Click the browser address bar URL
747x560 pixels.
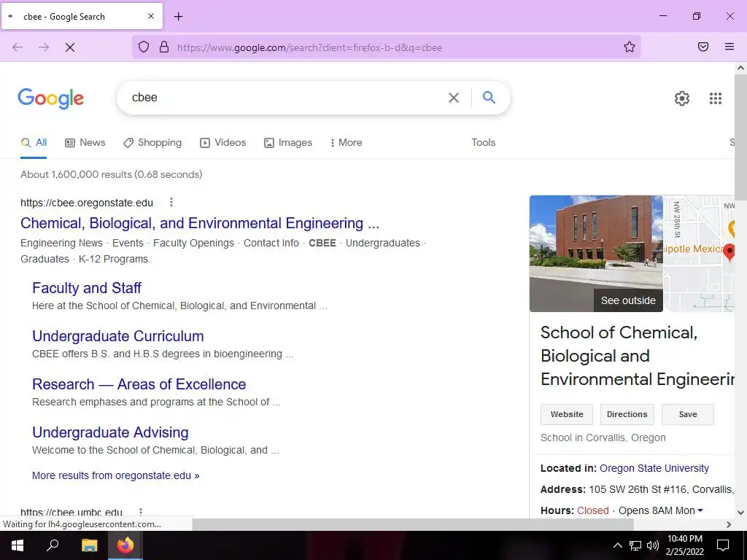(309, 47)
